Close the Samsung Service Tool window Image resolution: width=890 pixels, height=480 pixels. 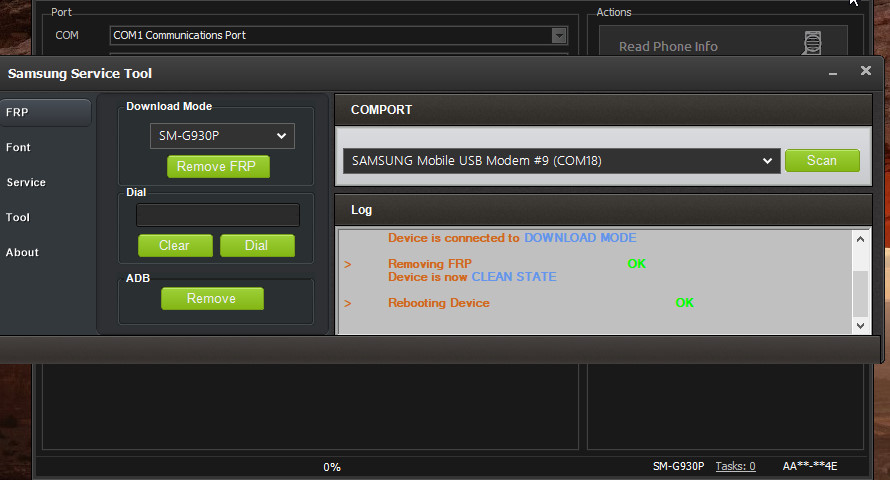tap(866, 70)
